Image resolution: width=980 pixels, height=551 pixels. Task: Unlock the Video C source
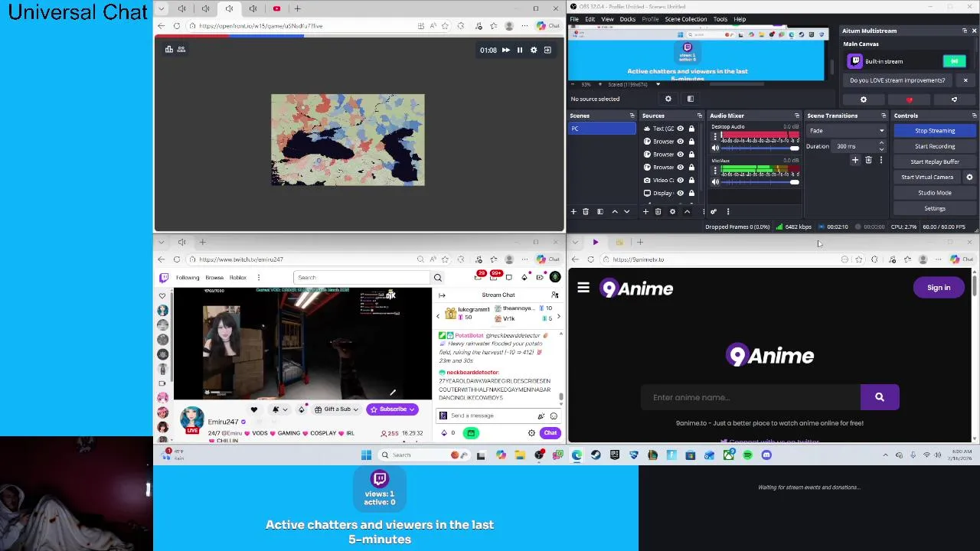691,180
